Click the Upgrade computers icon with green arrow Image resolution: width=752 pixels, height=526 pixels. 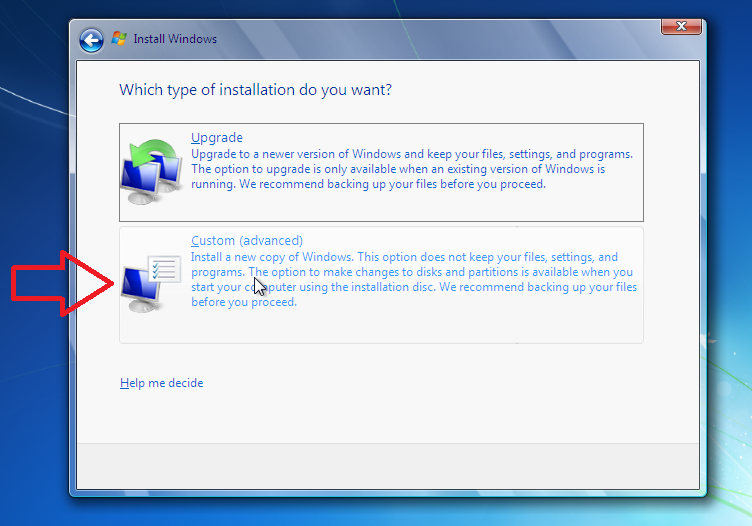pyautogui.click(x=151, y=172)
